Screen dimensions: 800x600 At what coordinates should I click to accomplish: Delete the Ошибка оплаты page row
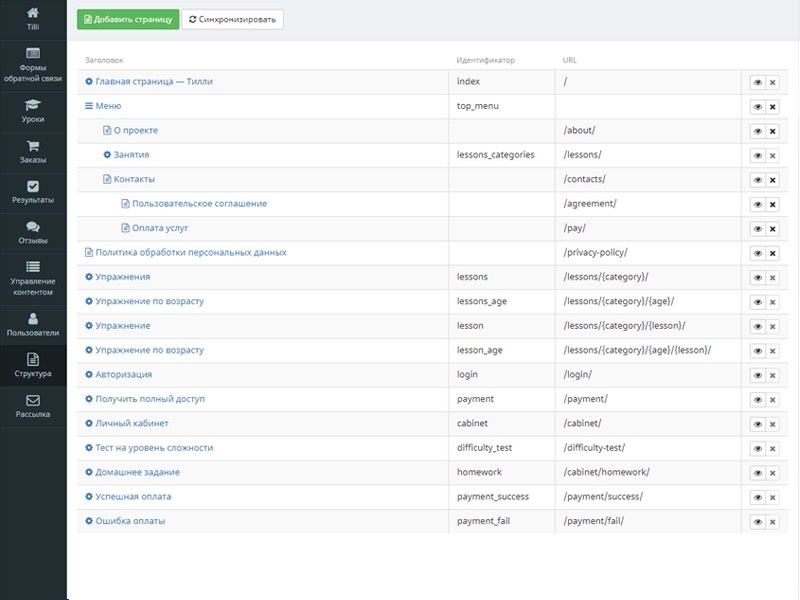[772, 522]
